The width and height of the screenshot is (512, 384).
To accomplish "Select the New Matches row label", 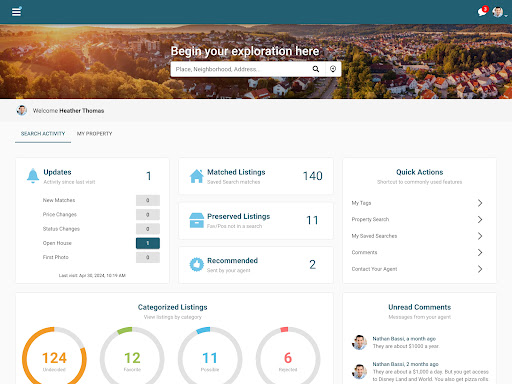I will click(x=59, y=200).
